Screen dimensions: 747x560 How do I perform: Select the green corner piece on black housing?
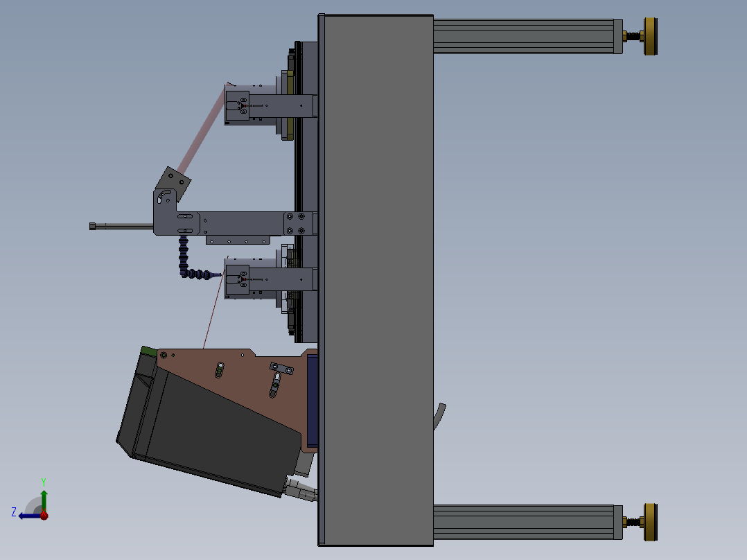click(149, 351)
